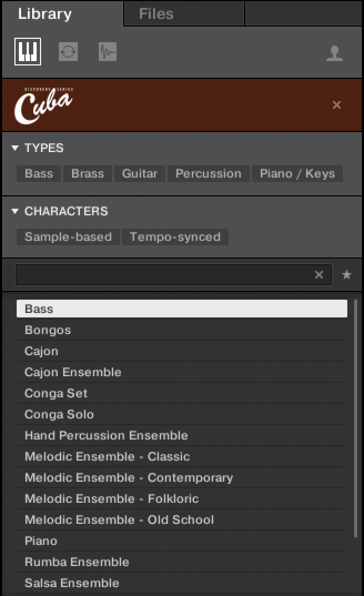Switch to the Files tab

(x=156, y=14)
